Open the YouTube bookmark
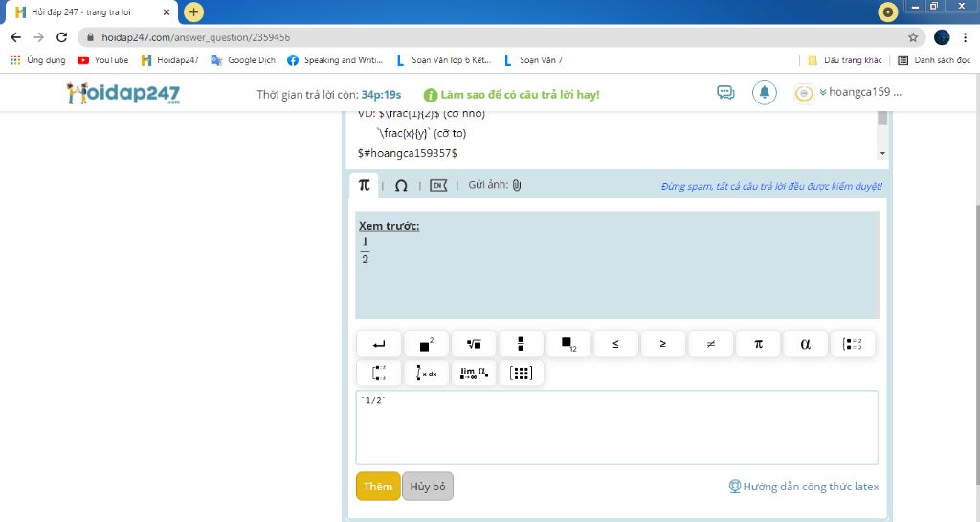 [x=103, y=60]
